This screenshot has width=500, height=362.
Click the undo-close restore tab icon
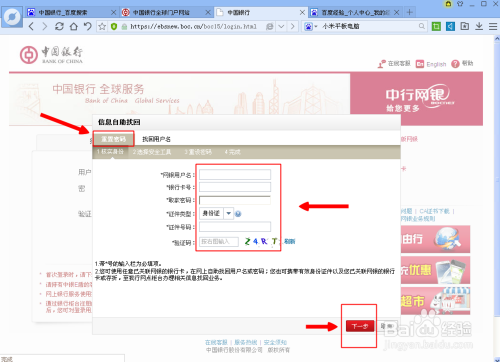coord(87,26)
